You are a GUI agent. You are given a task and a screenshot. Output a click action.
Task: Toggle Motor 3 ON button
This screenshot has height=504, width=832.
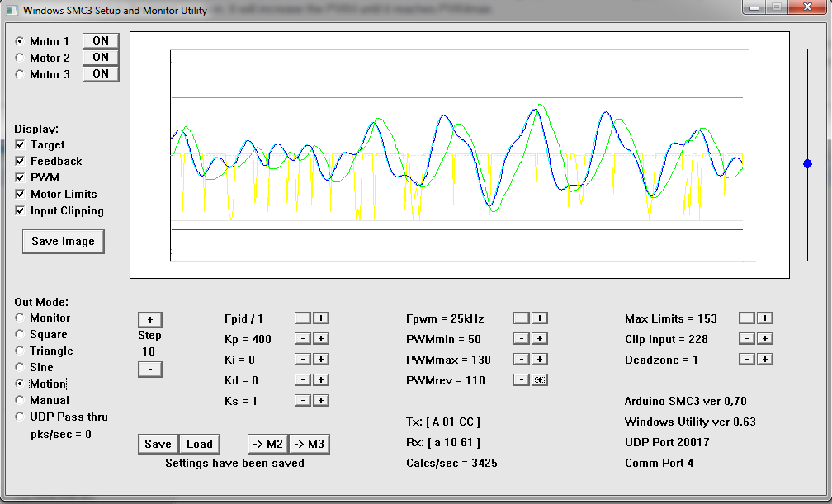pyautogui.click(x=101, y=74)
